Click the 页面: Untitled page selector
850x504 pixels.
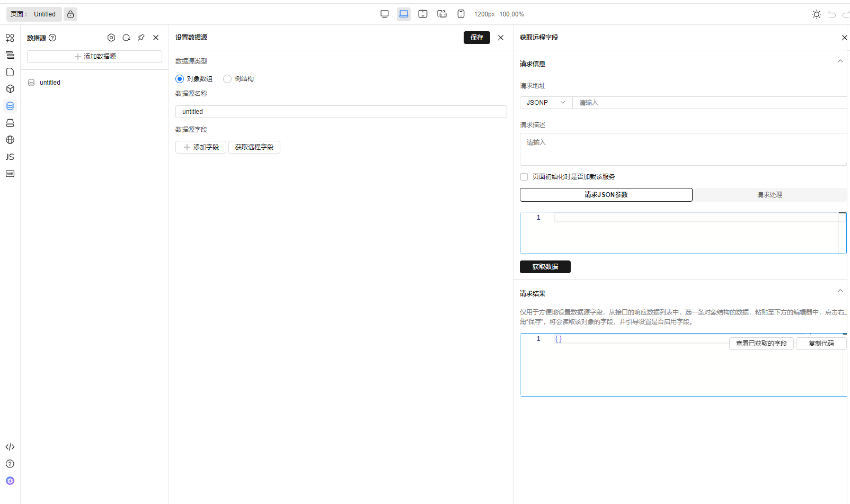tap(34, 14)
